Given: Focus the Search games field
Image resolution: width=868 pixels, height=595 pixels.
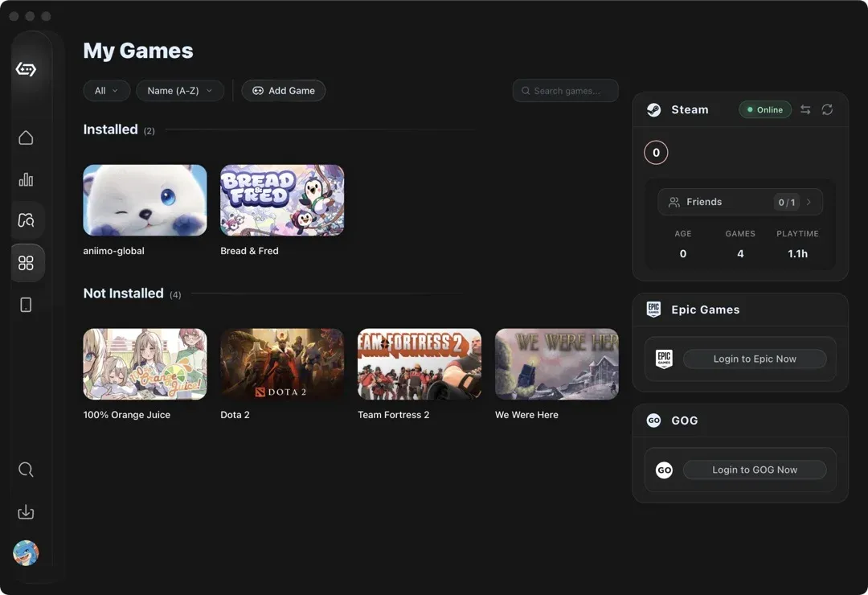Looking at the screenshot, I should (565, 91).
